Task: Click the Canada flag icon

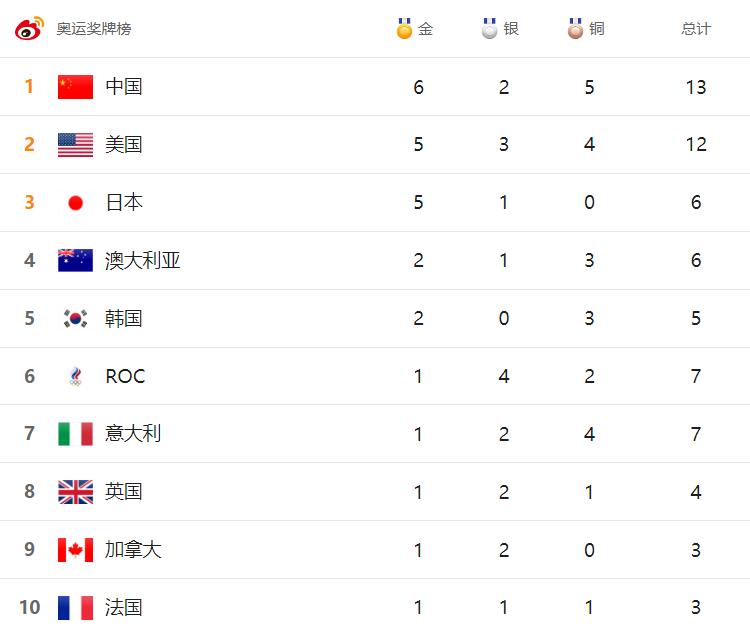Action: click(x=76, y=550)
